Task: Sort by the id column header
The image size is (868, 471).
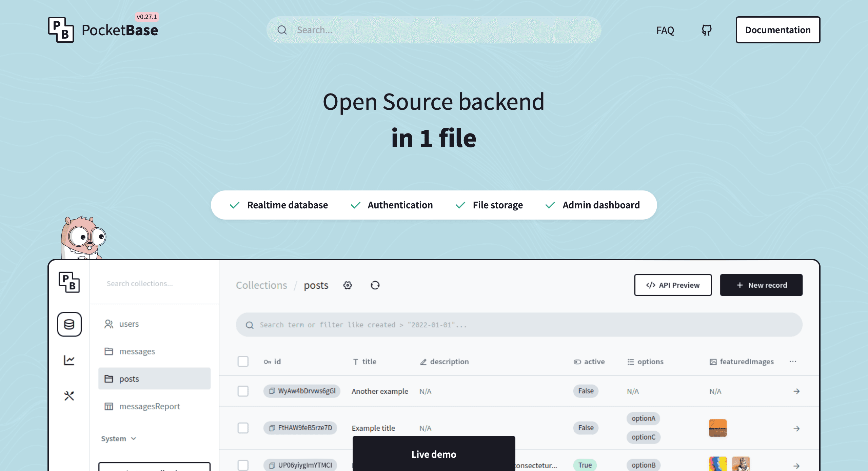Action: tap(272, 362)
